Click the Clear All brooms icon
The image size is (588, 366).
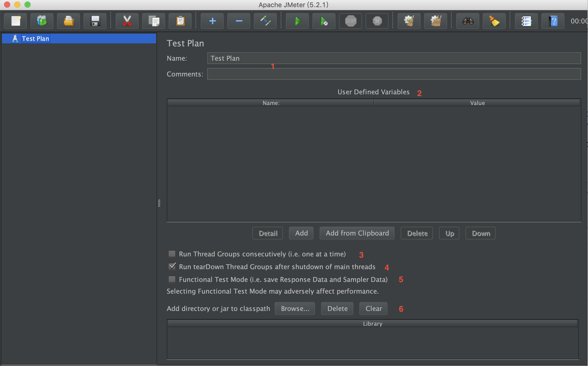[436, 21]
